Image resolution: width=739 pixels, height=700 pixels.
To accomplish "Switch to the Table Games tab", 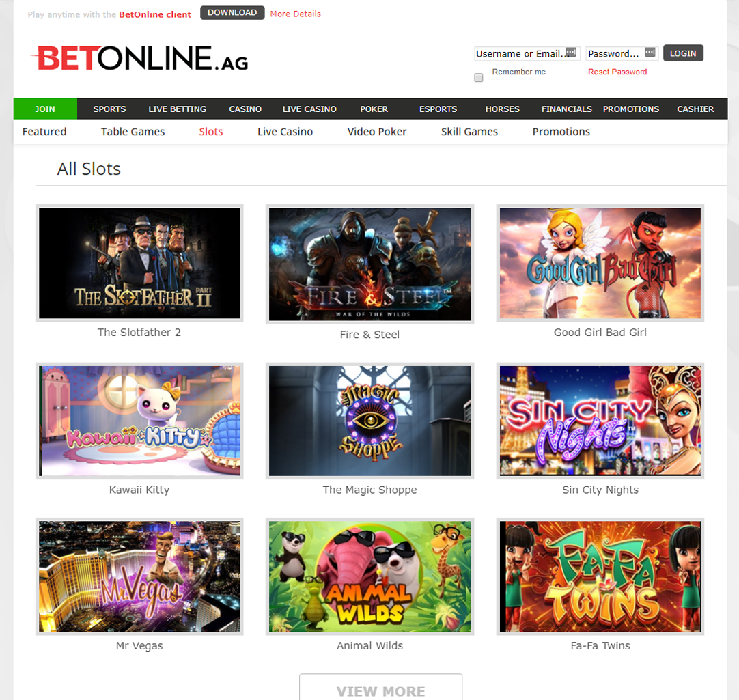I will [133, 132].
